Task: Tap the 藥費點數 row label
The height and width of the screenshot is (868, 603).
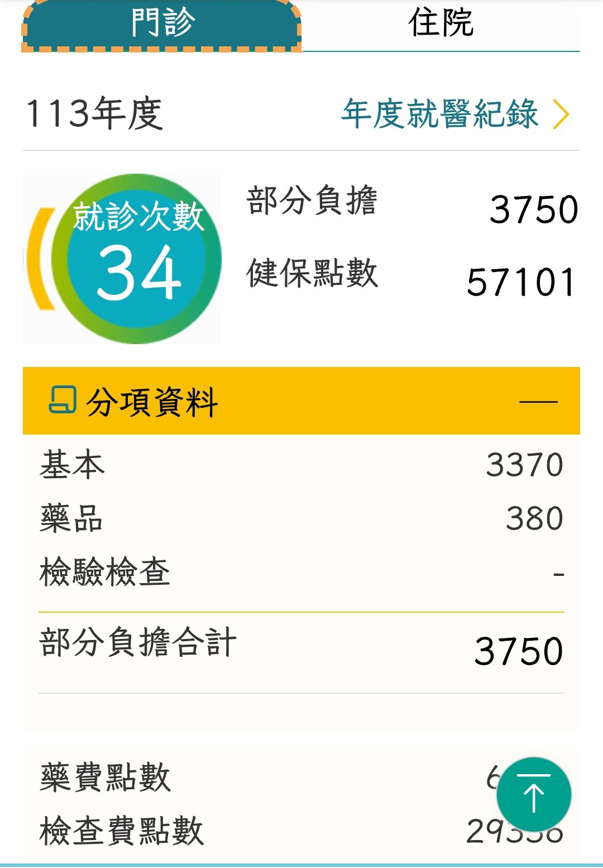Action: tap(105, 777)
